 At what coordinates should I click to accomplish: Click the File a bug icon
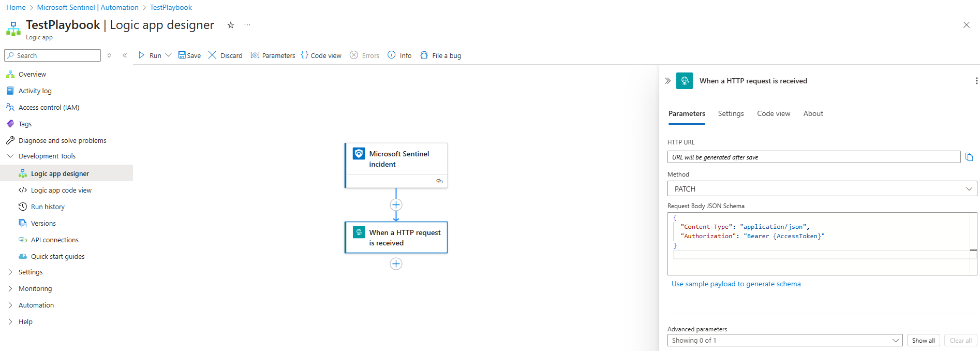coord(424,55)
